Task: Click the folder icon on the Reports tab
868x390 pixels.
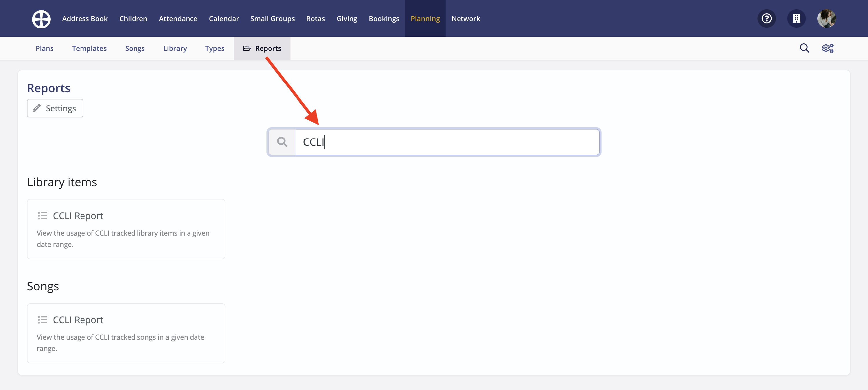Action: click(x=247, y=48)
